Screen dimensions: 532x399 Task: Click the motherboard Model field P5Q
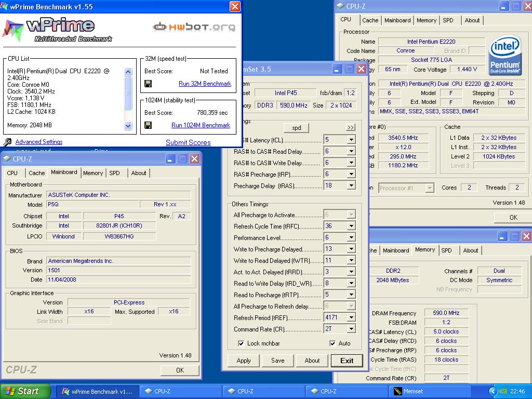coord(92,204)
